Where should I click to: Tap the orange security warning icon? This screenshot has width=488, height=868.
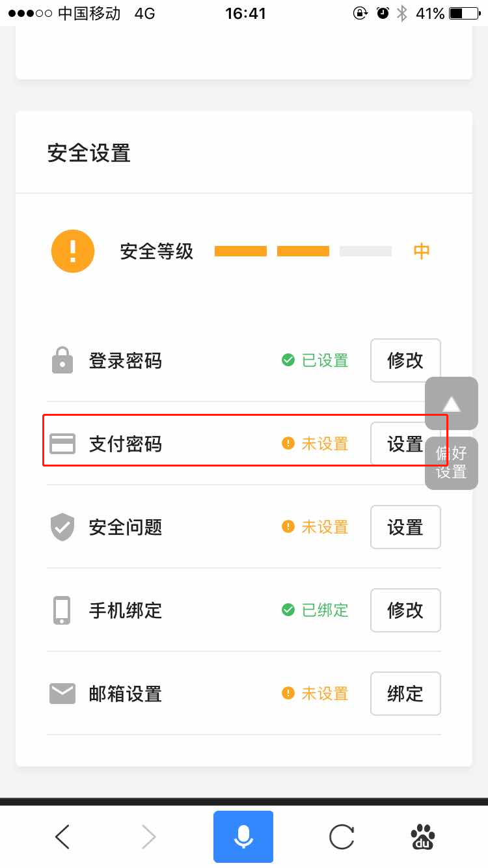(73, 251)
